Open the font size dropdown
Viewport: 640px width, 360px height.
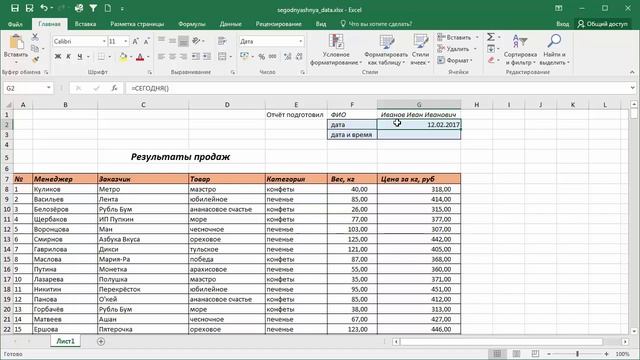click(125, 41)
